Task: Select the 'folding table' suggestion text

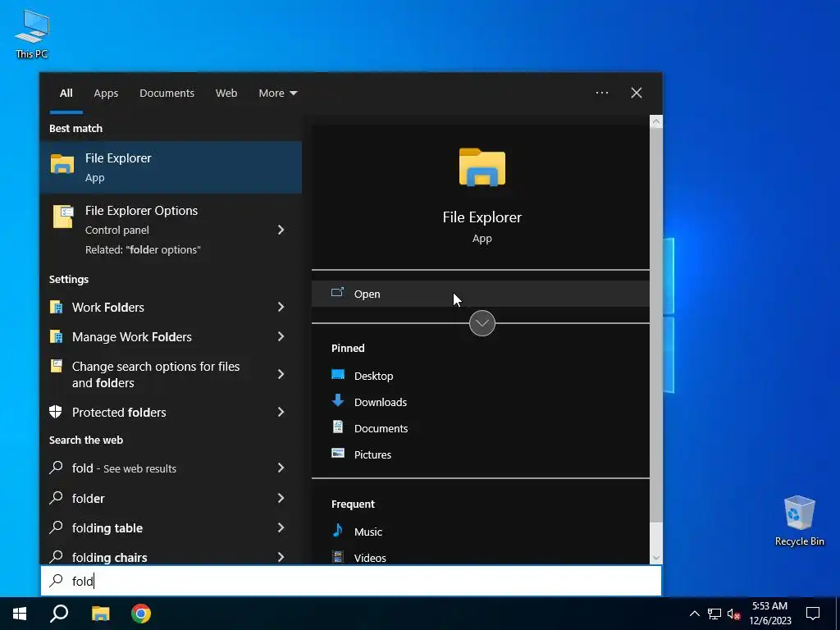Action: pos(107,527)
